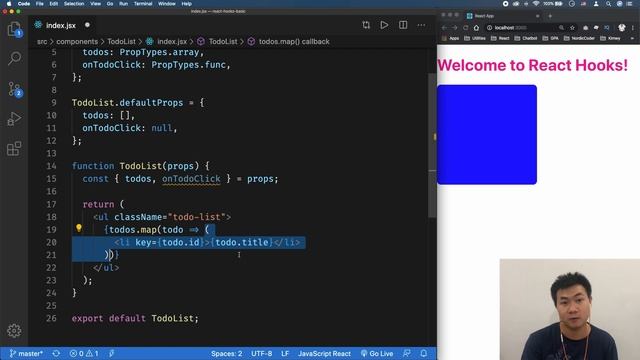Click the 'todos.map() callback' breadcrumb
This screenshot has height=360, width=640.
[289, 42]
